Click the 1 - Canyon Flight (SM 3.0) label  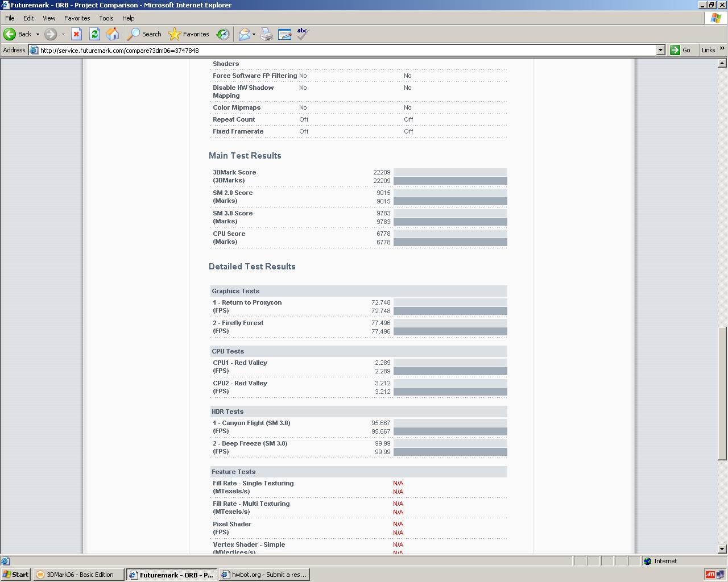[251, 423]
